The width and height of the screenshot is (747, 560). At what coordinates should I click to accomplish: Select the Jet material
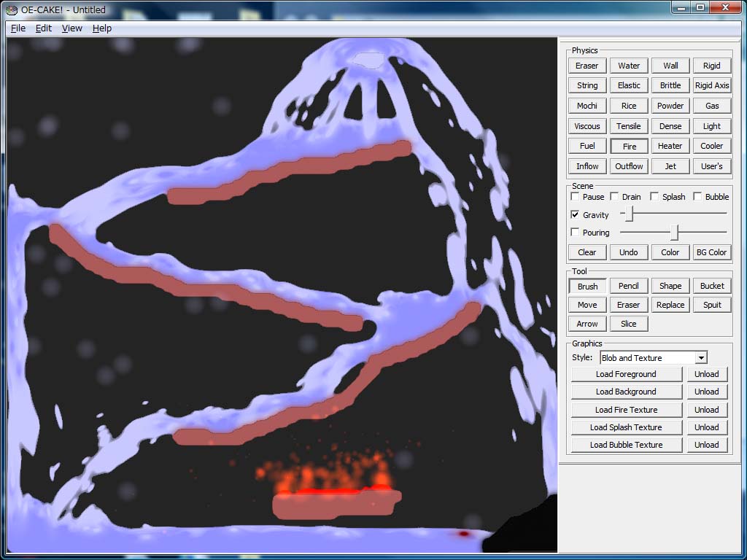[670, 166]
